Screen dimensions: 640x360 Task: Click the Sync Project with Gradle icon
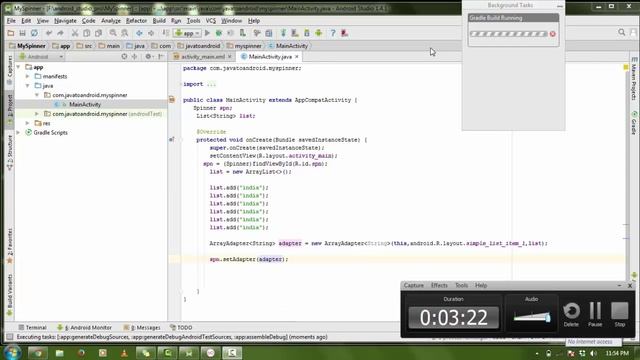point(283,33)
